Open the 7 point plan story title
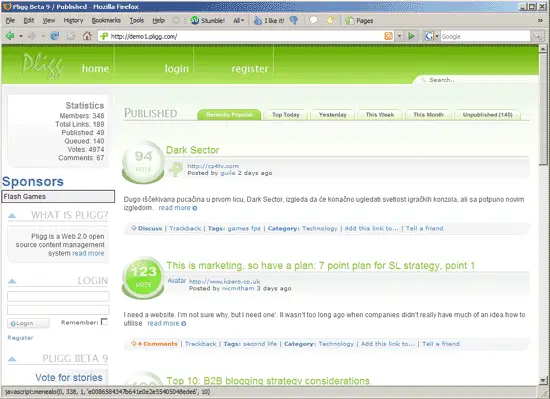 pyautogui.click(x=320, y=265)
